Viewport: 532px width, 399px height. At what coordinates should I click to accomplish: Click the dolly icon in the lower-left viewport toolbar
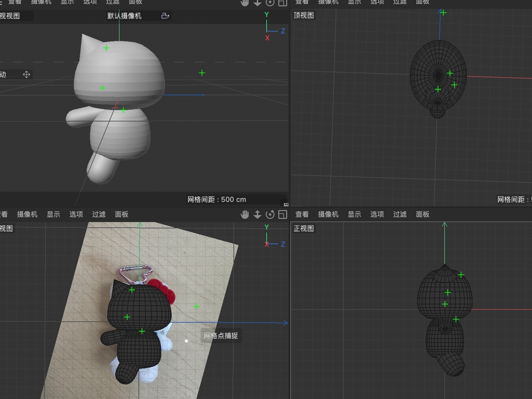pos(258,214)
